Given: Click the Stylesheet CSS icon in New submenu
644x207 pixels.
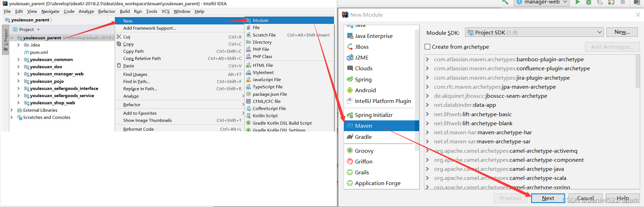Looking at the screenshot, I should pyautogui.click(x=249, y=72).
